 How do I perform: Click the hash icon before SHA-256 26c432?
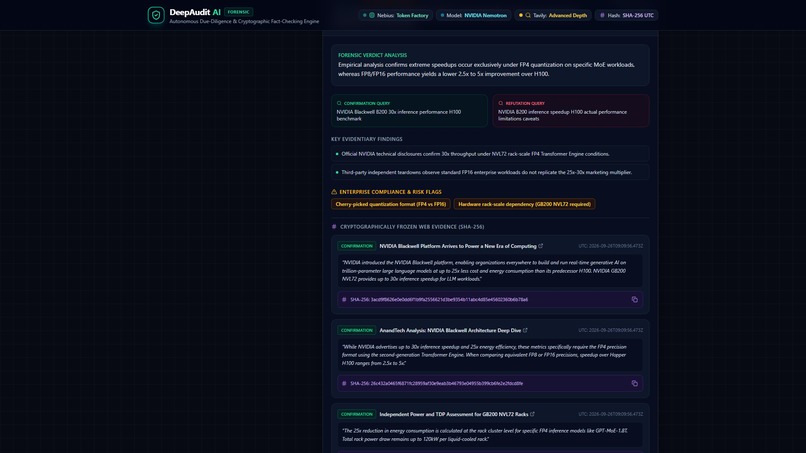pyautogui.click(x=344, y=383)
